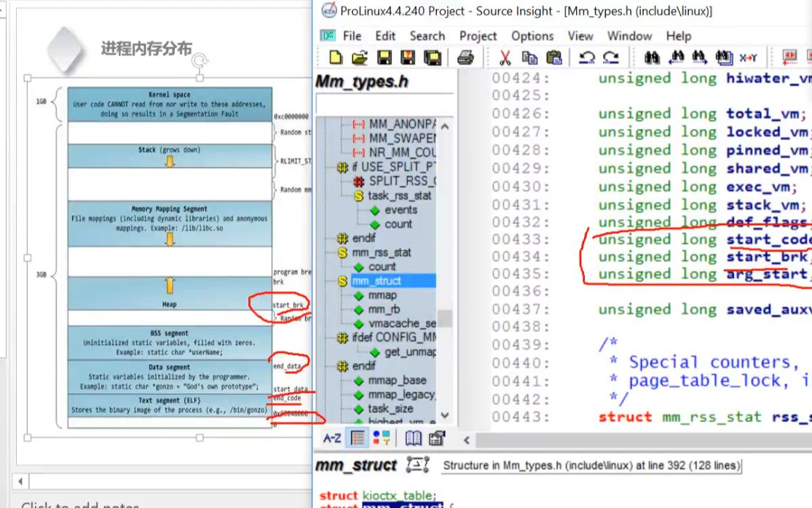The width and height of the screenshot is (812, 508).
Task: Toggle grouping by symbol type
Action: [x=381, y=439]
